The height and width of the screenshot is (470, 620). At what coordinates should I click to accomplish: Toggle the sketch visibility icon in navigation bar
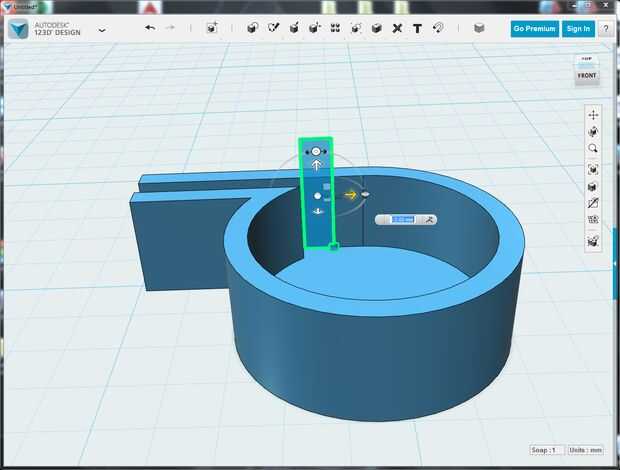pyautogui.click(x=593, y=204)
